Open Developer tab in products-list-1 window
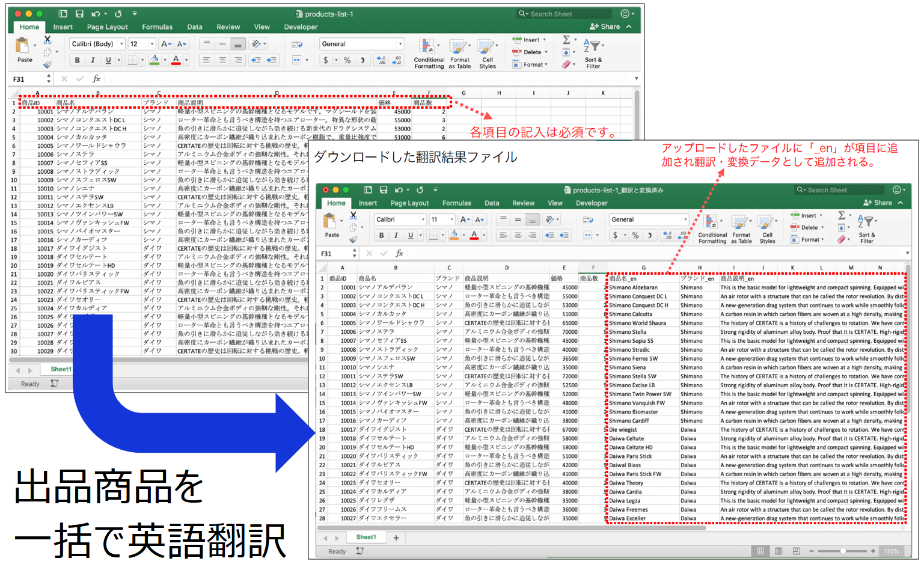This screenshot has width=924, height=564. (301, 27)
